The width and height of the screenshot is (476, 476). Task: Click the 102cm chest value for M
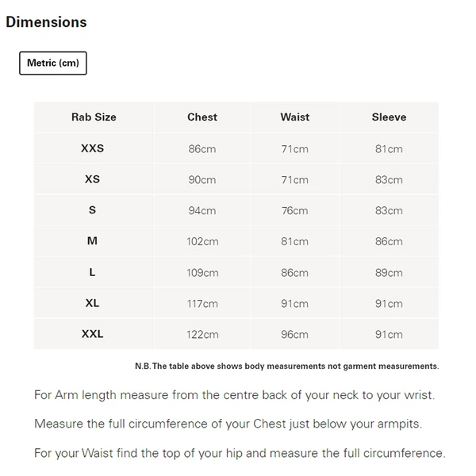(x=202, y=242)
